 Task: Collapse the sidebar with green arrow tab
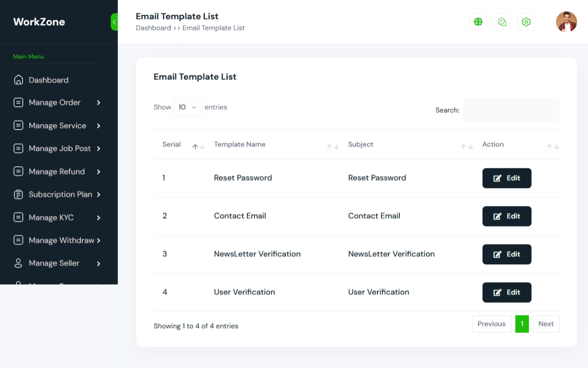coord(114,22)
